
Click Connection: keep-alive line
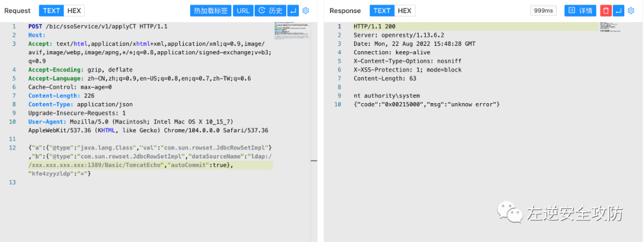tap(392, 52)
